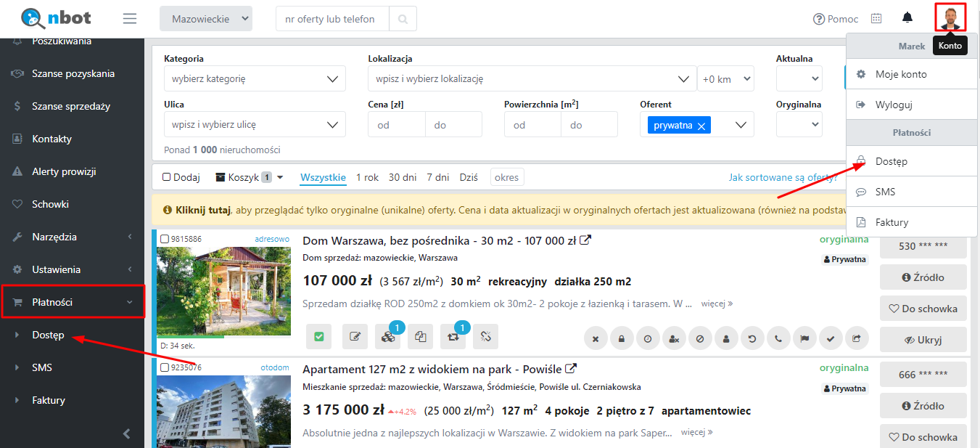Click the round single-person status icon

coord(726,338)
